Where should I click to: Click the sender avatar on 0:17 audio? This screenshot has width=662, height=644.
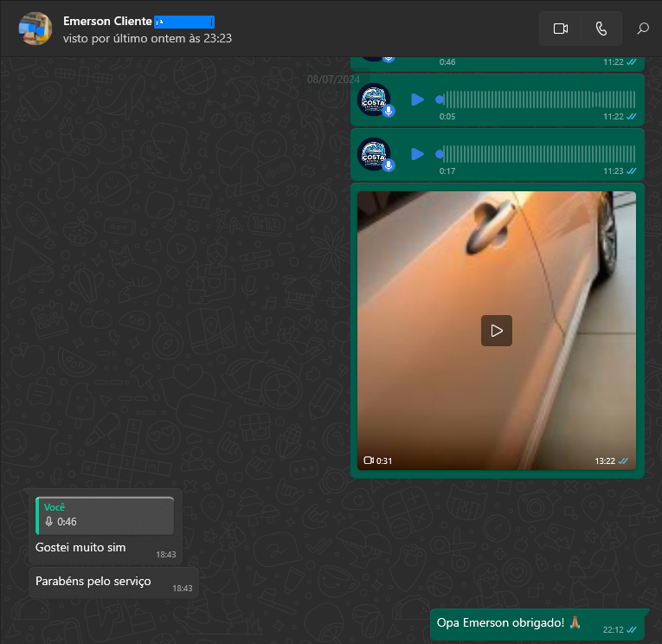(x=374, y=154)
